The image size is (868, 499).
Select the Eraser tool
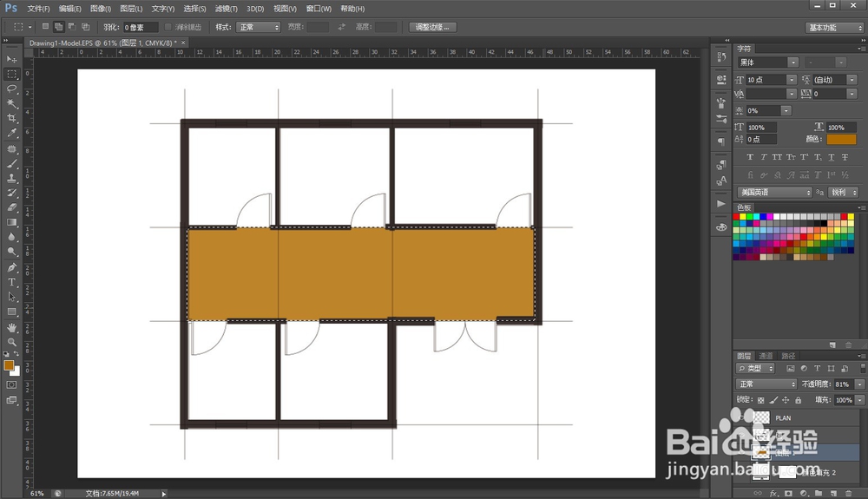pyautogui.click(x=11, y=207)
